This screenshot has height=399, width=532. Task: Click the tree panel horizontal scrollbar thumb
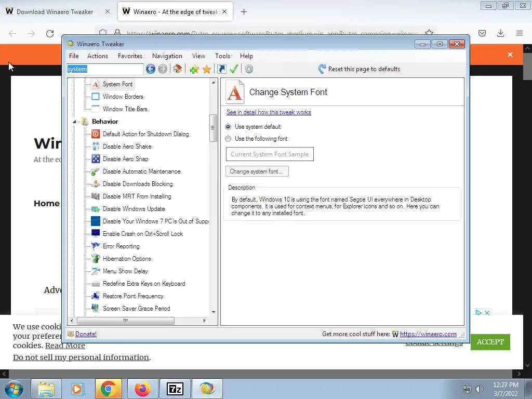pos(126,321)
